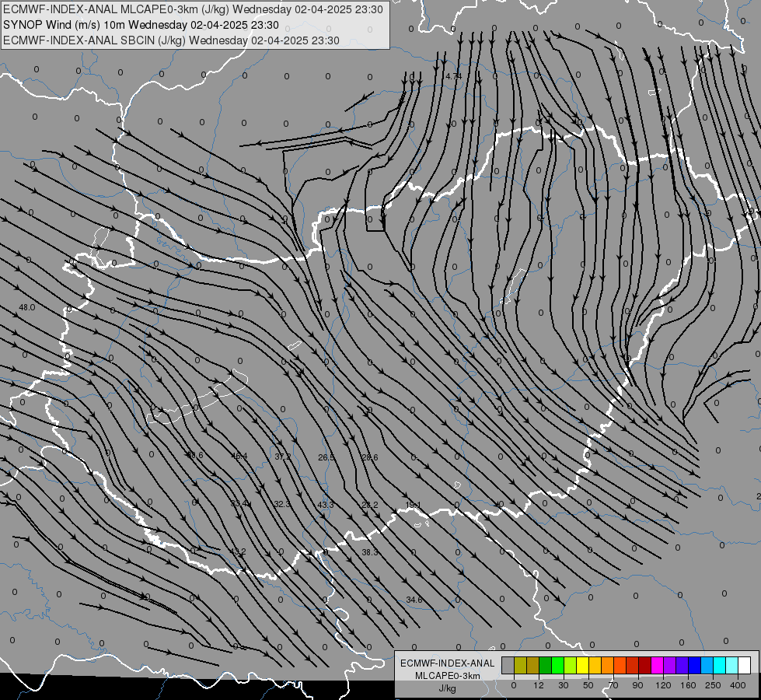Click the map value 37.2
This screenshot has height=700, width=761.
[282, 457]
